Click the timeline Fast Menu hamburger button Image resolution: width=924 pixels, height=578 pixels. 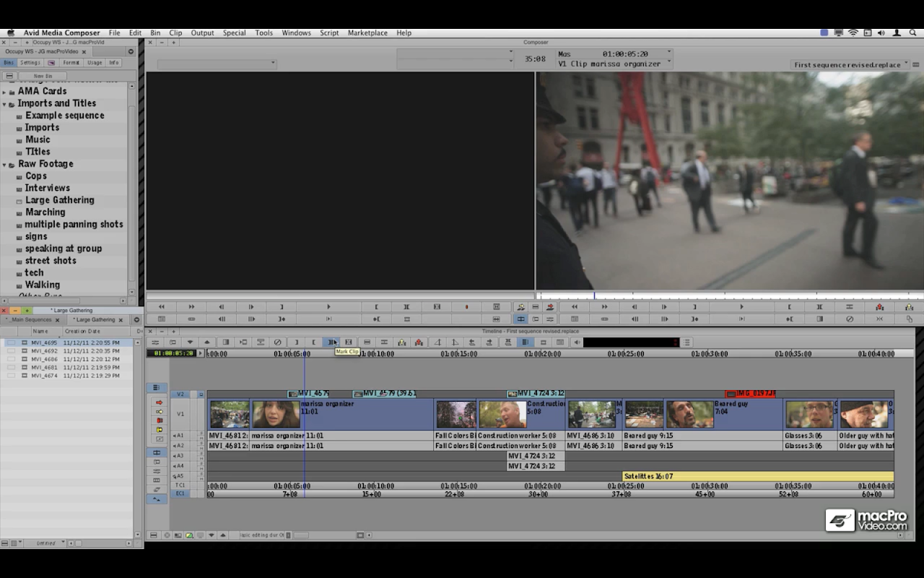[x=153, y=535]
